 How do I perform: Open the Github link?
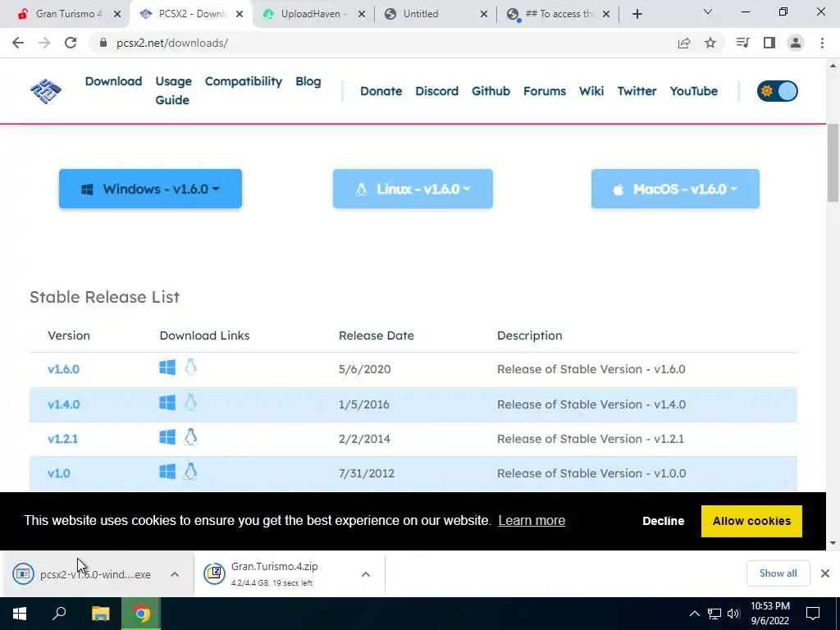click(x=491, y=91)
